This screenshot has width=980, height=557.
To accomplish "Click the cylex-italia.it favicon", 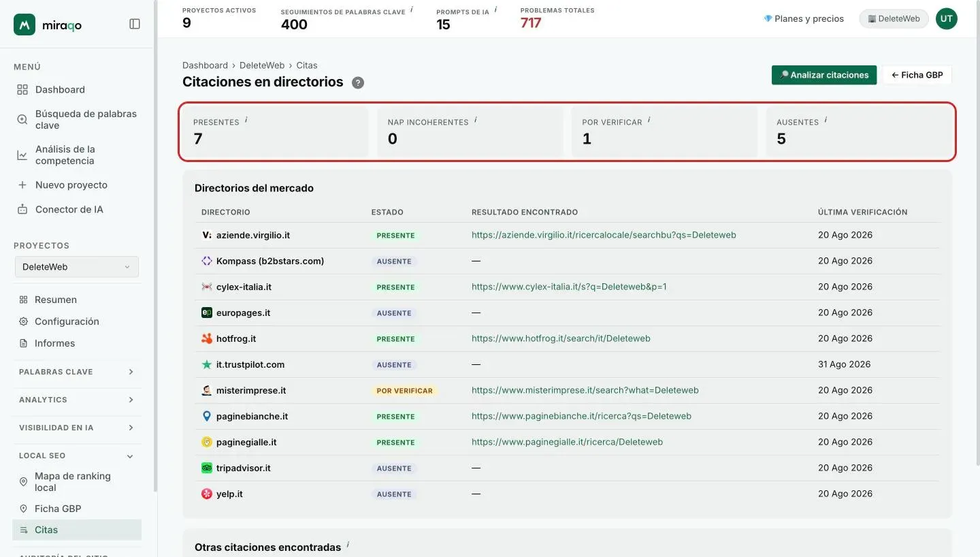I will click(207, 287).
